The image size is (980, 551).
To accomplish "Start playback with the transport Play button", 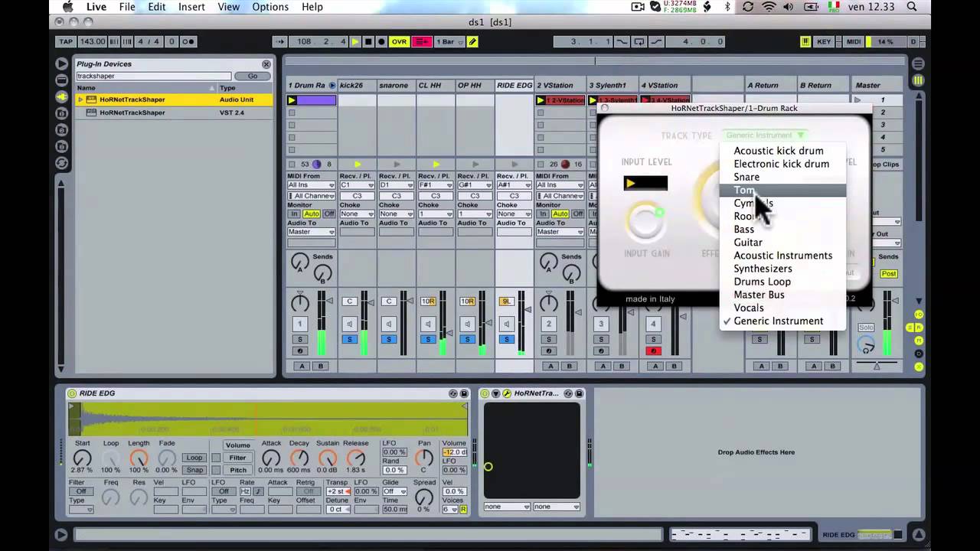I will pyautogui.click(x=355, y=41).
